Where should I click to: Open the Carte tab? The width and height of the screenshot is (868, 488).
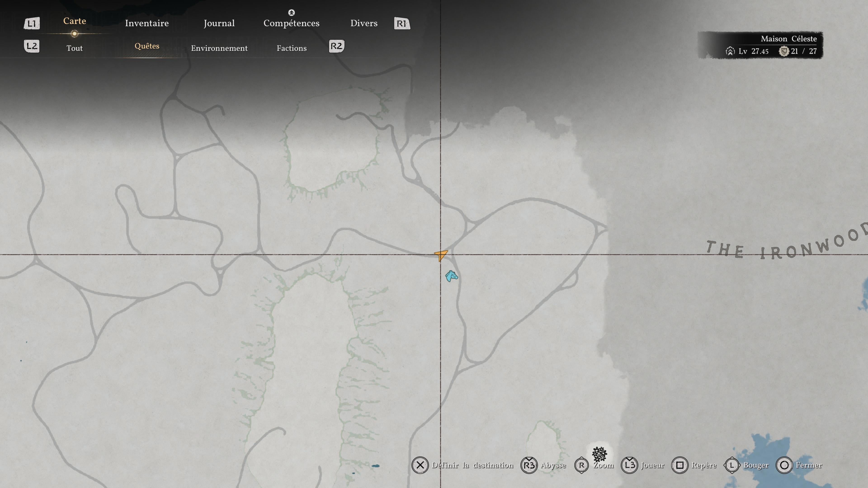(74, 21)
